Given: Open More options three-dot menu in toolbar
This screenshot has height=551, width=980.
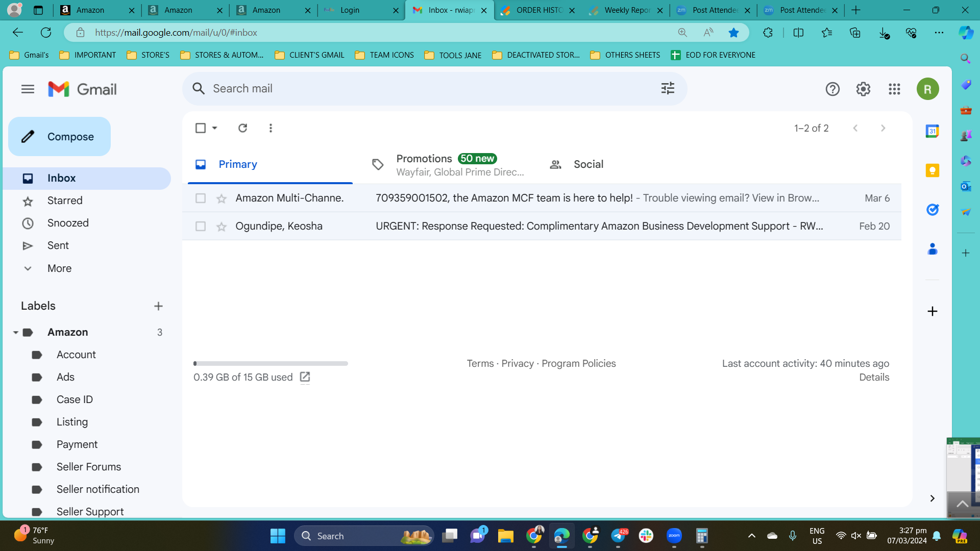Looking at the screenshot, I should point(271,128).
